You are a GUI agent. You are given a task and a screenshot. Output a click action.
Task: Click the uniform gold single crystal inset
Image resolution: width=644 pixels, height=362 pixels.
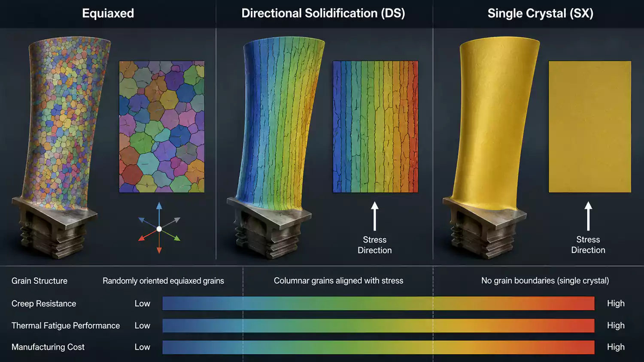click(590, 127)
